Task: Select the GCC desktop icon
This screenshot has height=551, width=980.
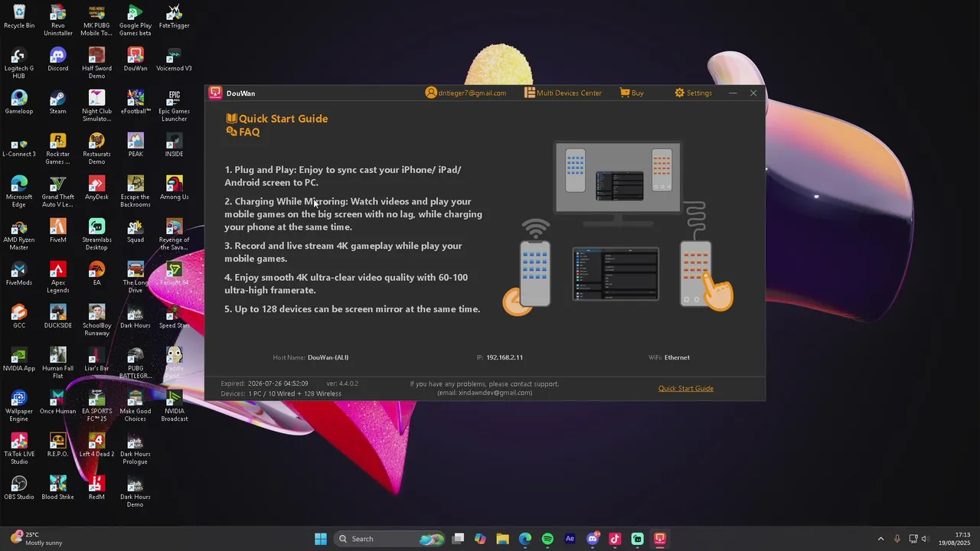Action: coord(19,317)
